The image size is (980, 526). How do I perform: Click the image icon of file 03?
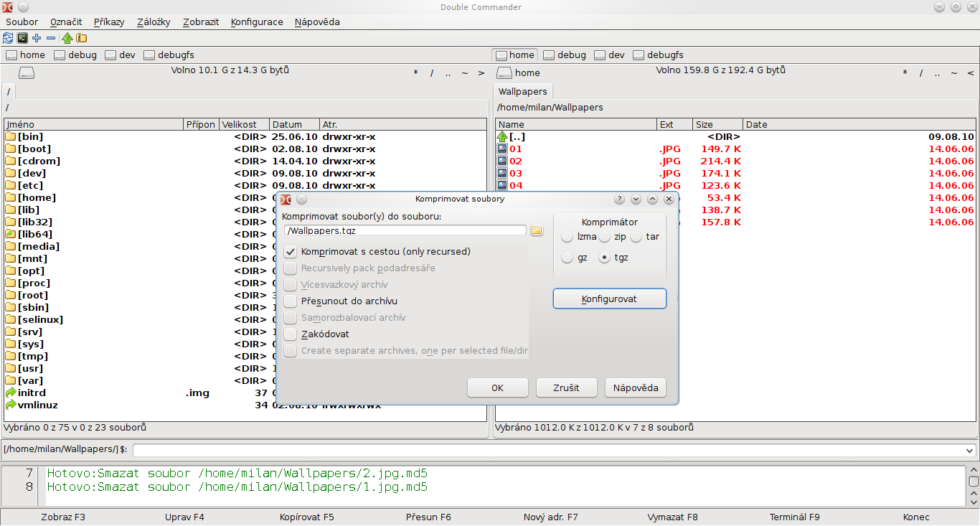tap(502, 173)
